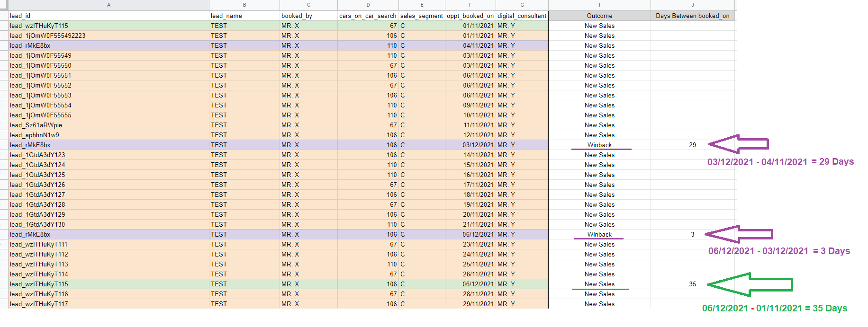
Task: Select cell lead_1jOmW0F55549
Action: point(108,55)
